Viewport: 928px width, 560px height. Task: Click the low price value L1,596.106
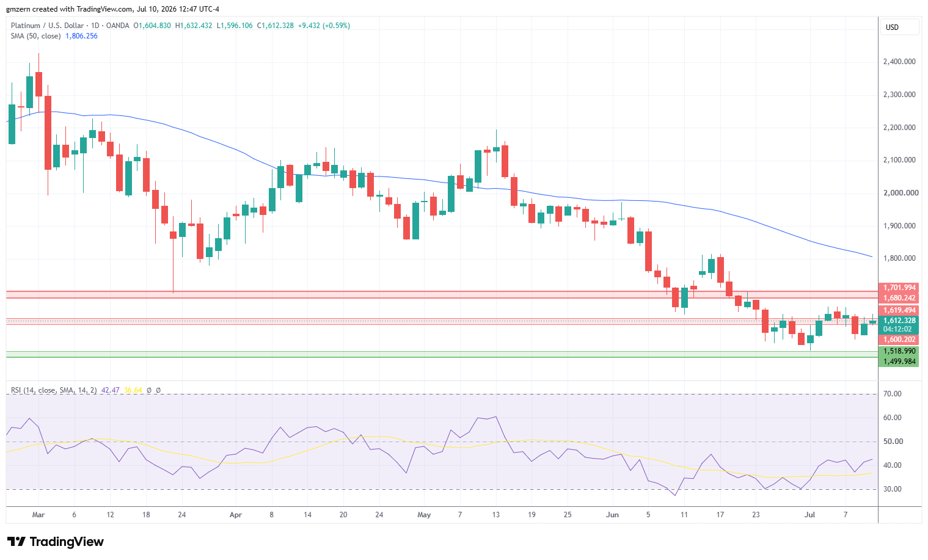[x=235, y=26]
